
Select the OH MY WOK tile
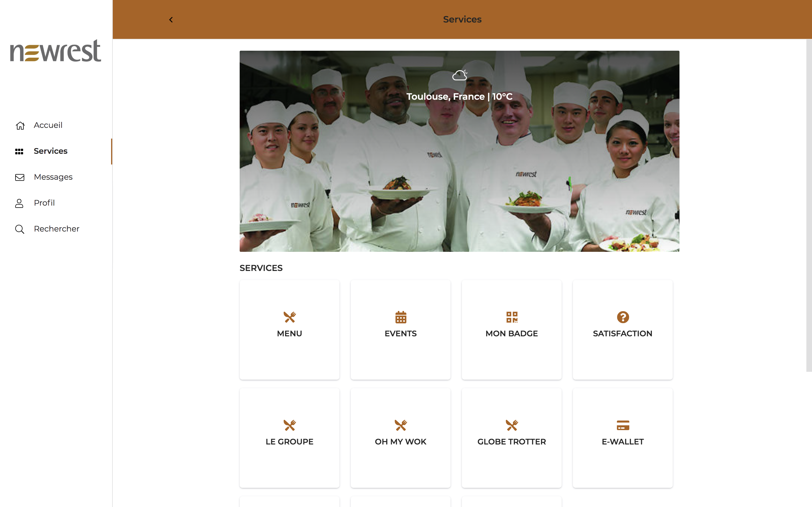click(x=400, y=438)
